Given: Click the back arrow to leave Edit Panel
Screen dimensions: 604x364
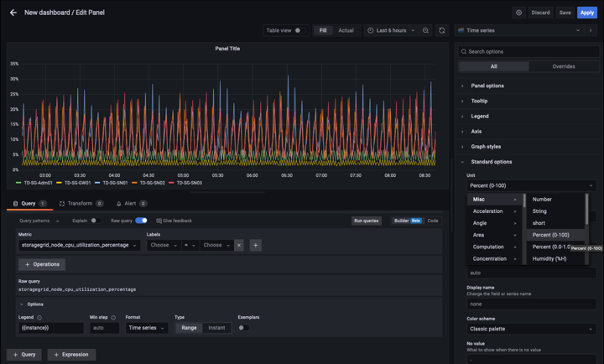Looking at the screenshot, I should [x=13, y=13].
